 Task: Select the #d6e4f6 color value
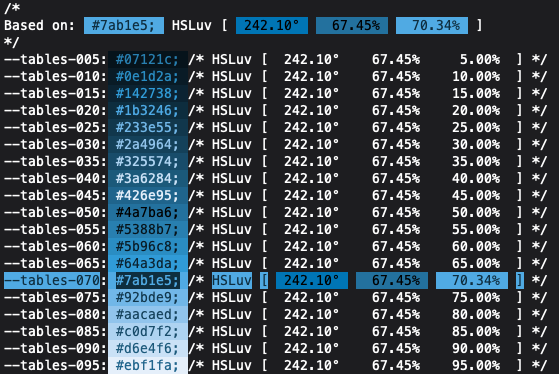click(x=148, y=348)
